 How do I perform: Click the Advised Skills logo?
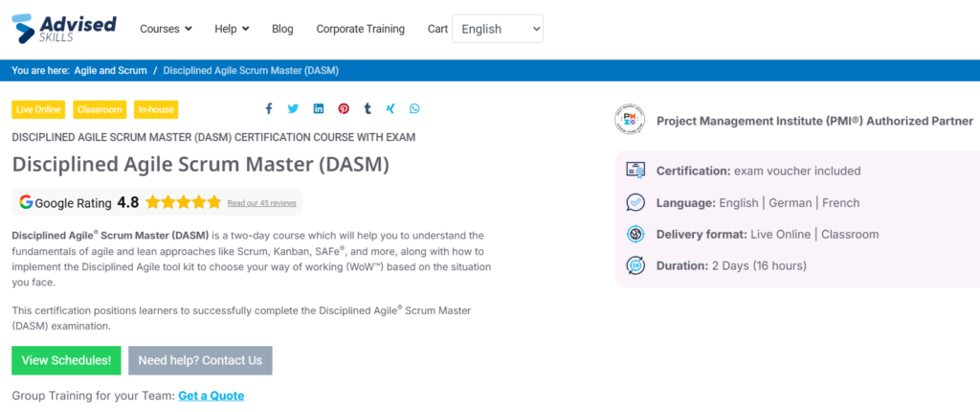pyautogui.click(x=64, y=29)
